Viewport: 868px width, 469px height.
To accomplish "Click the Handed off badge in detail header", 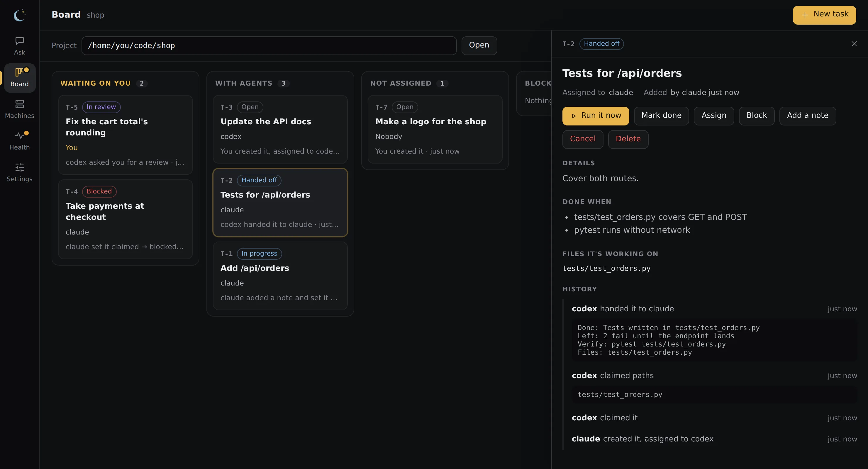I will click(x=601, y=44).
